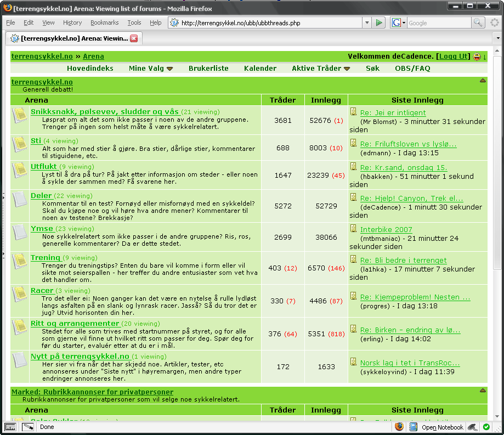Click the smiley icon next to Logg Ut
Screen dimensions: 504x435
point(477,57)
